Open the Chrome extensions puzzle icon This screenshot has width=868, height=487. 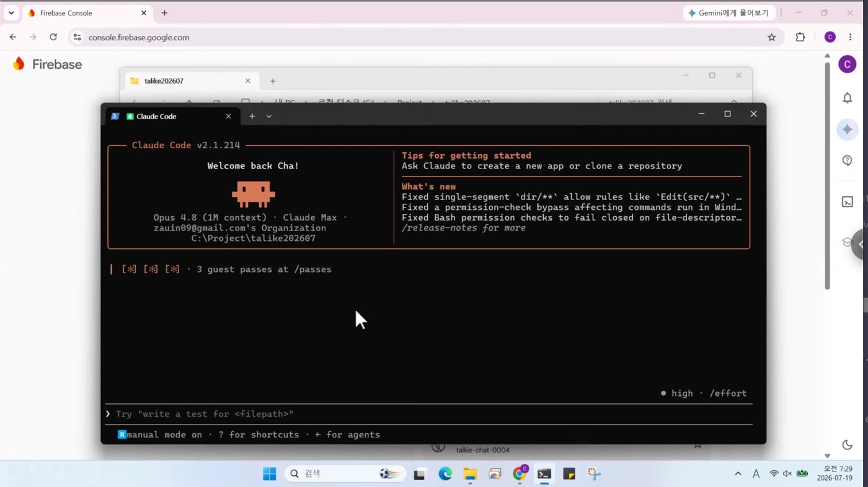click(x=800, y=37)
